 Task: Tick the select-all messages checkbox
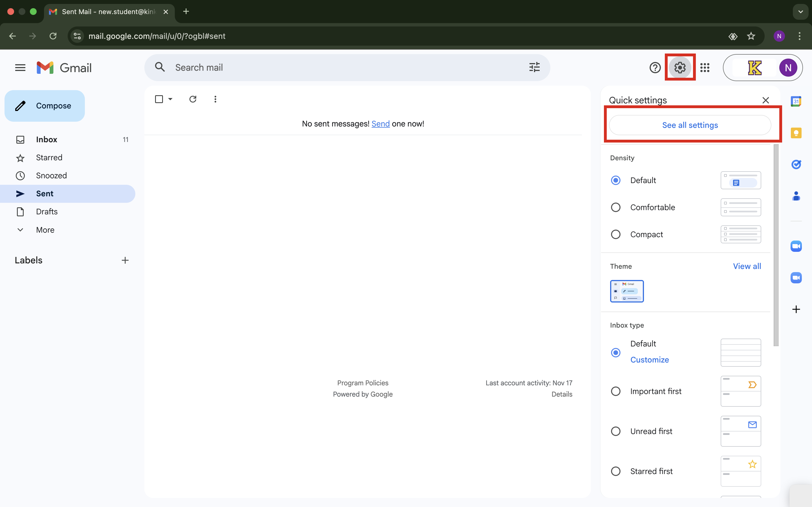tap(159, 99)
